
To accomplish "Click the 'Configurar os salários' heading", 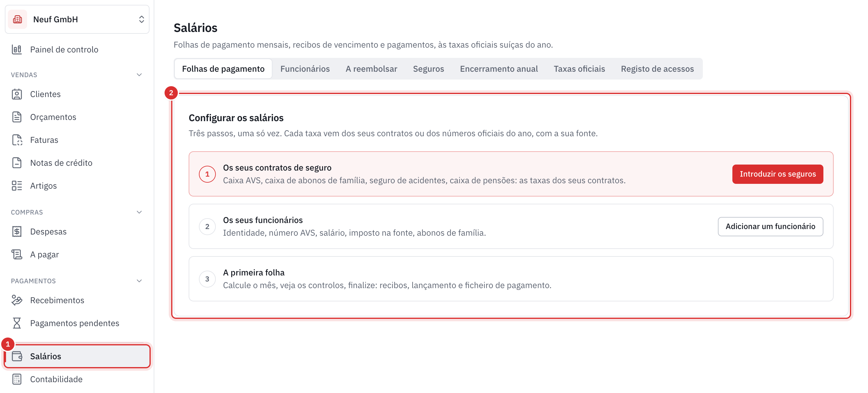I will (236, 118).
